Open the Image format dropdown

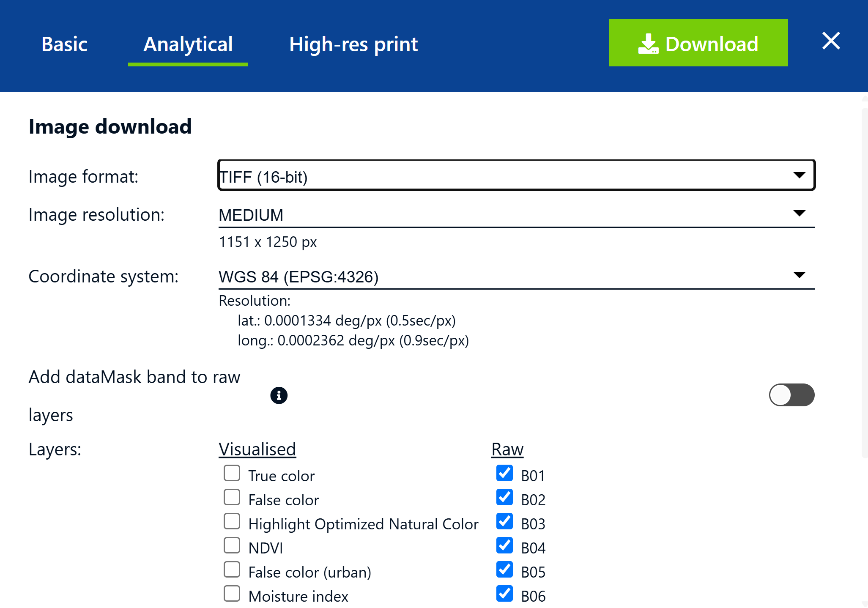pos(516,175)
